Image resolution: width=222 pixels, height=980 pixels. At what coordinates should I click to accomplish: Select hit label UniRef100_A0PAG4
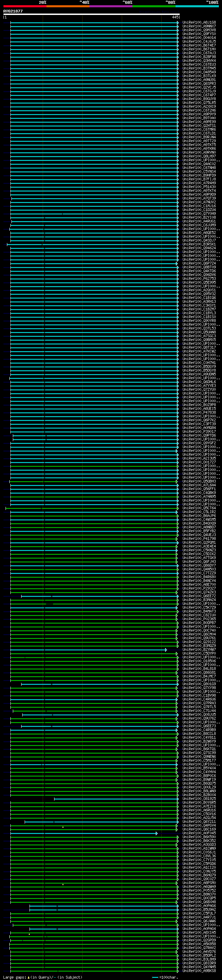click(x=199, y=928)
